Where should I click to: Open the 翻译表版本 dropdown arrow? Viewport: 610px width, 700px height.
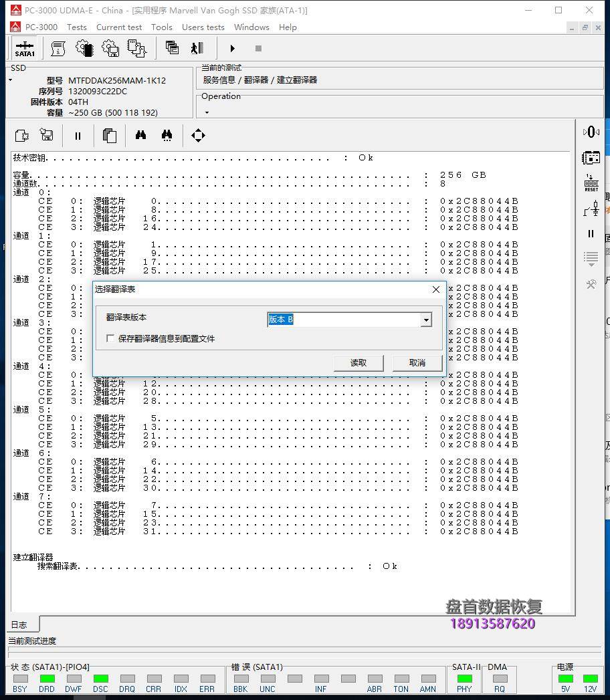(426, 320)
